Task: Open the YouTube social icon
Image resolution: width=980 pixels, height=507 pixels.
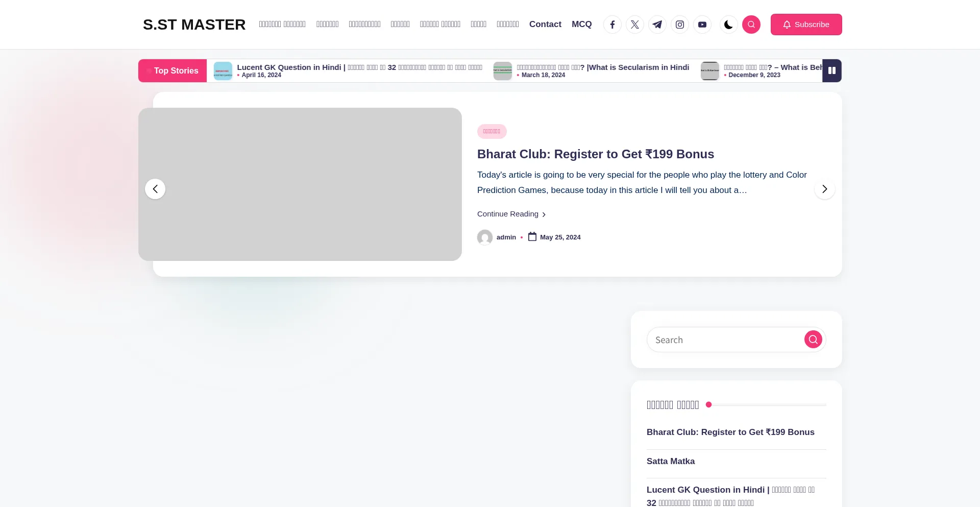Action: [x=702, y=25]
